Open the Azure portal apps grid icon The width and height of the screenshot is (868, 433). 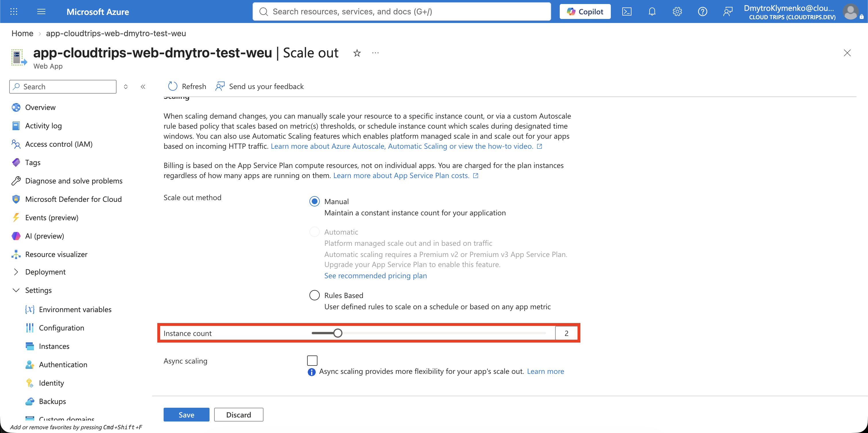pyautogui.click(x=14, y=11)
